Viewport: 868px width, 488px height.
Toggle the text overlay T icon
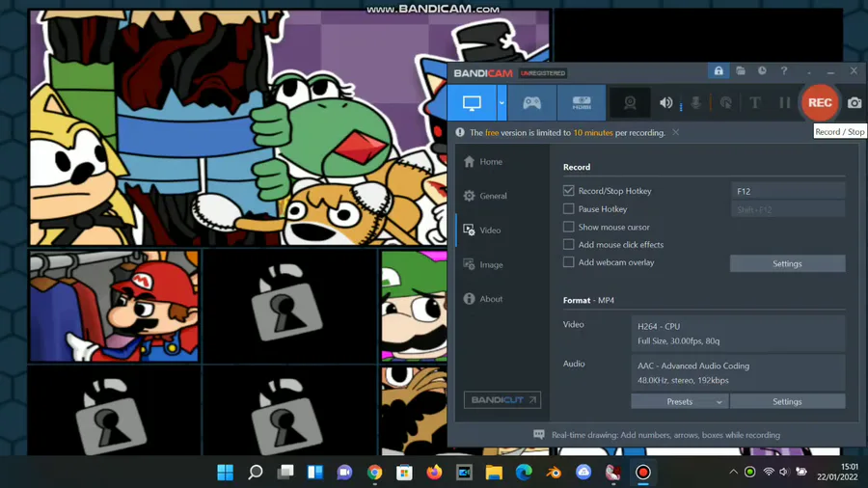pyautogui.click(x=755, y=103)
